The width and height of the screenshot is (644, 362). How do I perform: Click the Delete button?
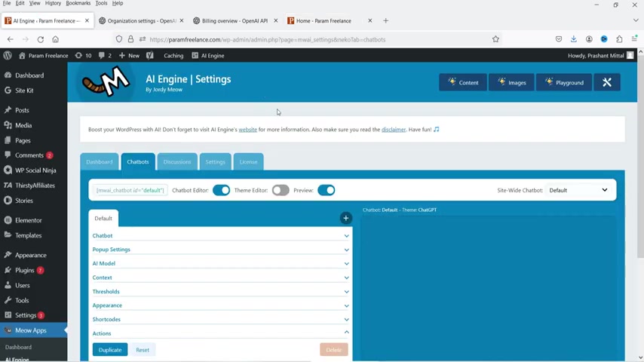tap(334, 350)
